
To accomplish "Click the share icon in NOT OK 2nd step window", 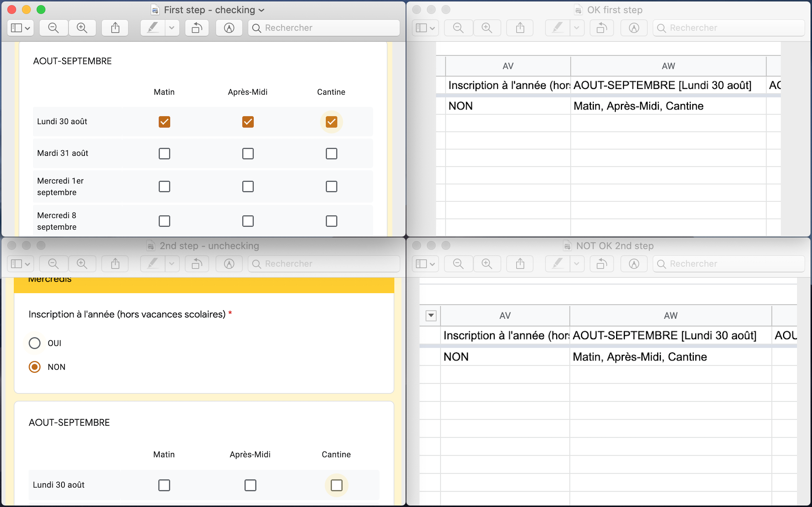I will point(520,264).
